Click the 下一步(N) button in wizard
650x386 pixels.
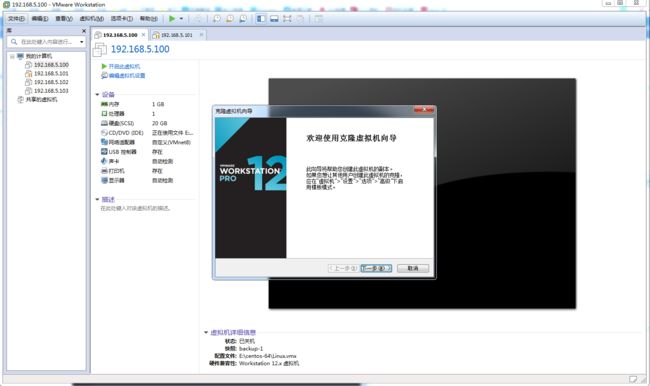376,268
